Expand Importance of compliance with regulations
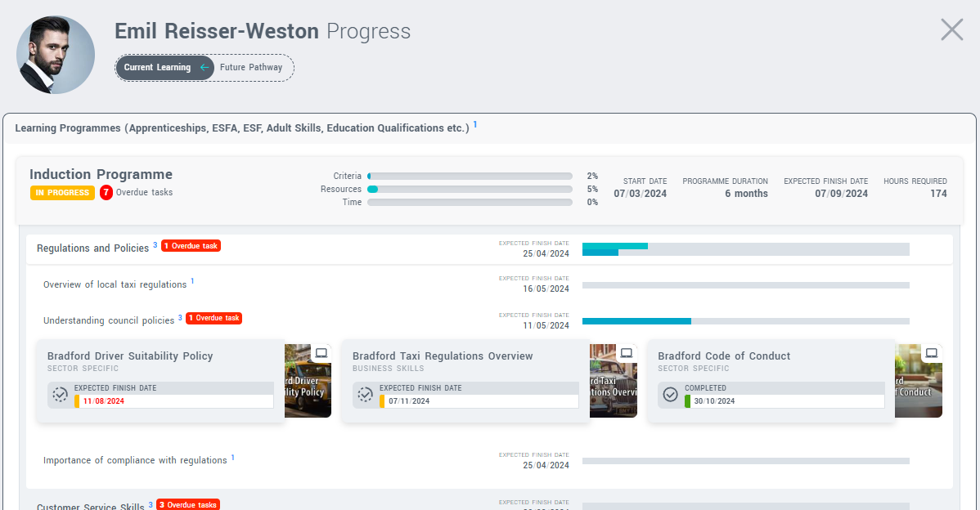The height and width of the screenshot is (510, 980). point(135,461)
